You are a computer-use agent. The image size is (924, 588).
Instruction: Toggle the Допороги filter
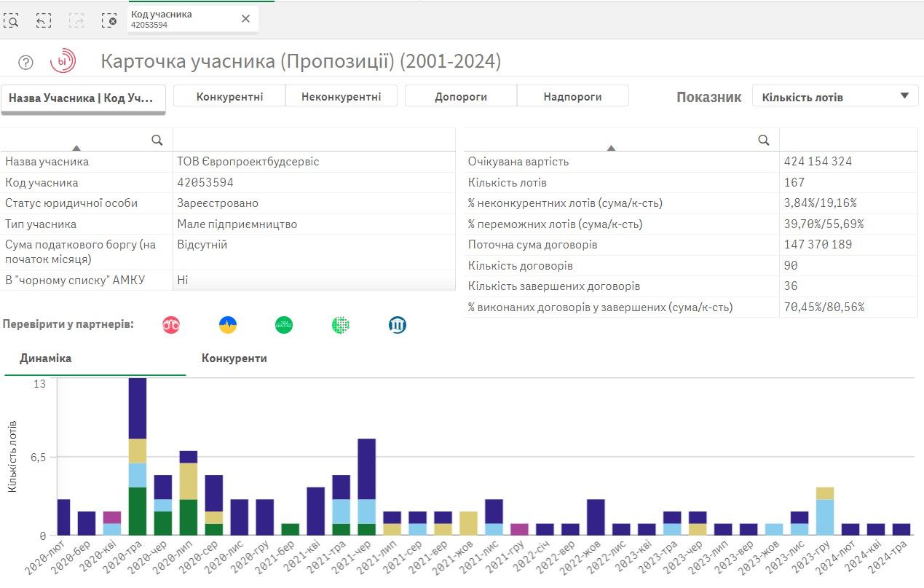461,95
